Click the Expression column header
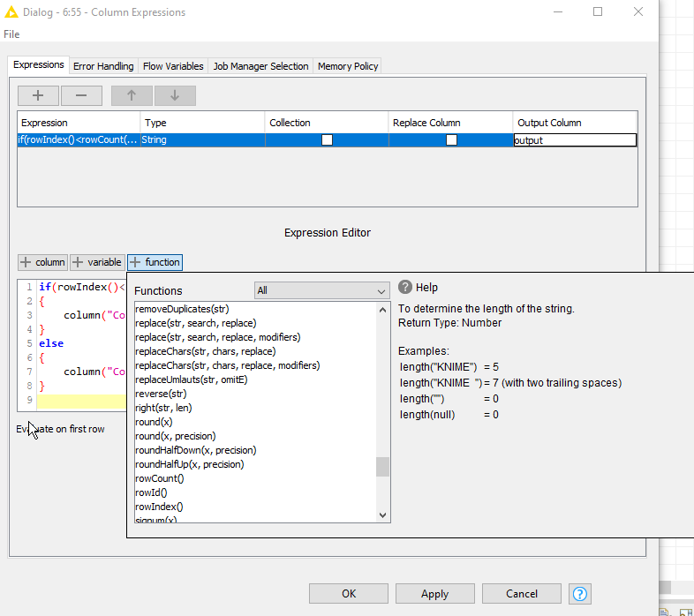This screenshot has height=616, width=694. click(79, 123)
